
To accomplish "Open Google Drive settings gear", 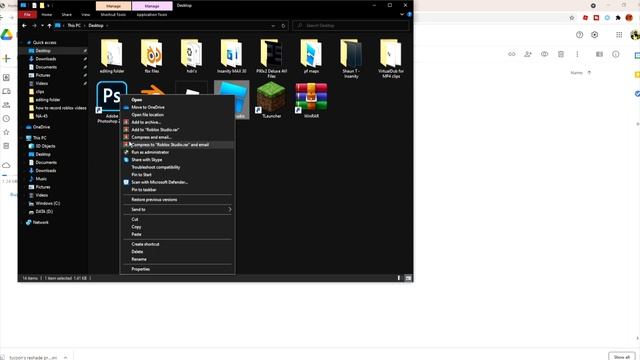I will (594, 35).
